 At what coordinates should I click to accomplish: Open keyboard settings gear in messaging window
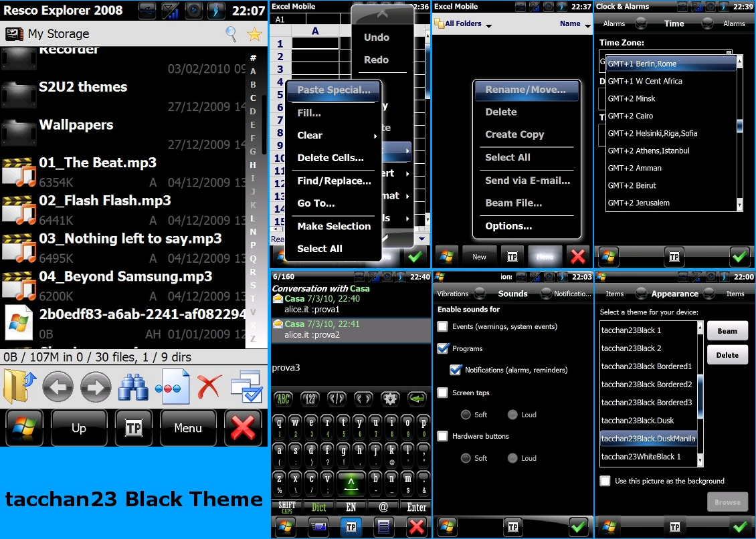(389, 399)
